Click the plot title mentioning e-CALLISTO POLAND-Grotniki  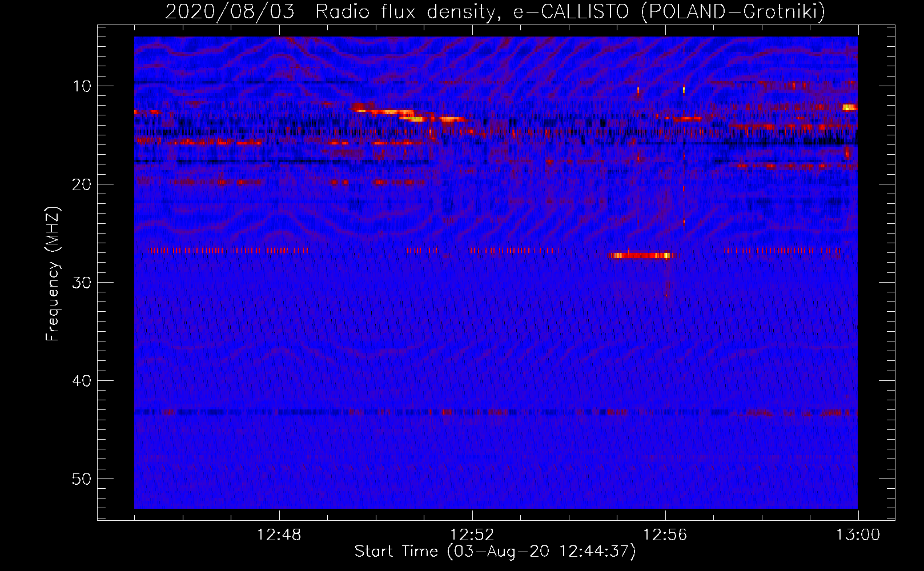[x=495, y=11]
